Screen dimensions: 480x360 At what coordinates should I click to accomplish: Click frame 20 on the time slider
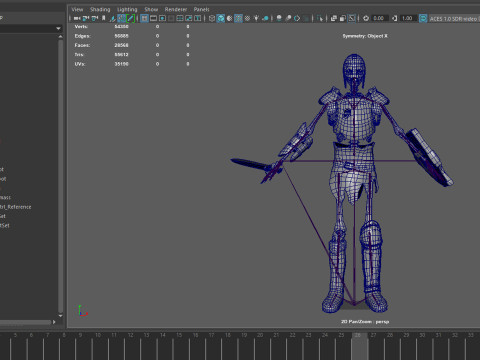point(260,335)
